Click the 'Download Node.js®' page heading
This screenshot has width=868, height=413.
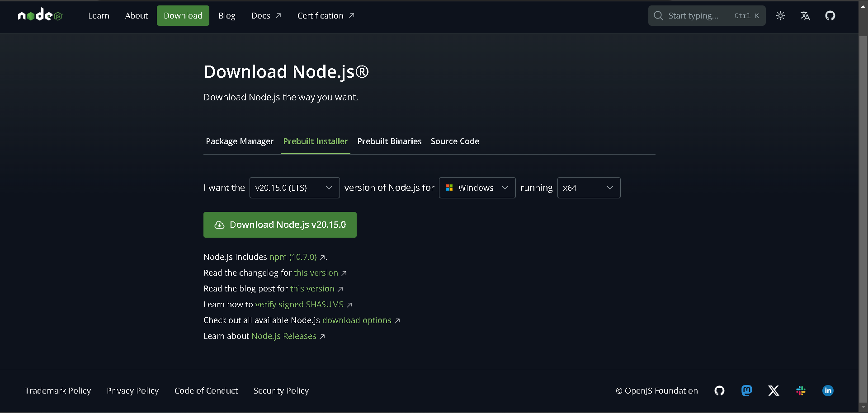(286, 71)
